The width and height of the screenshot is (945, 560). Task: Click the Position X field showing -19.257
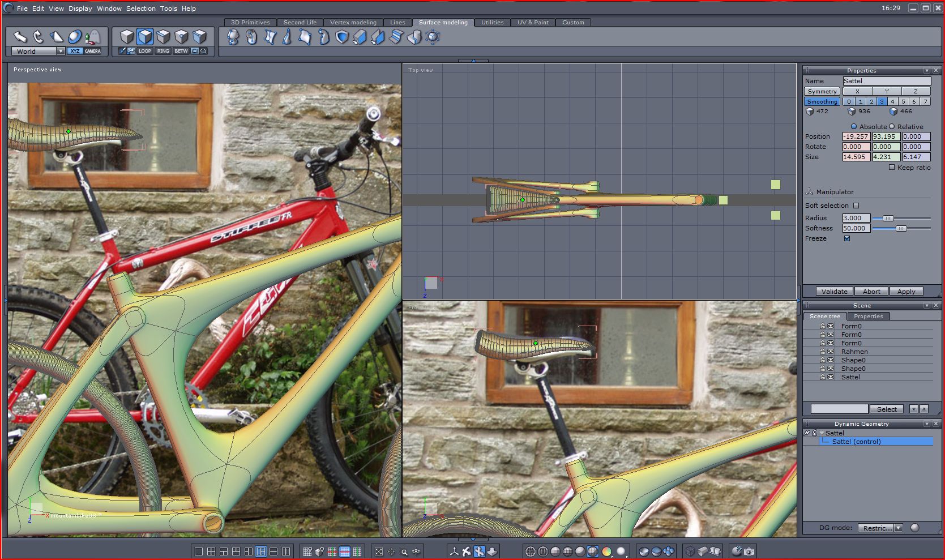click(x=856, y=136)
